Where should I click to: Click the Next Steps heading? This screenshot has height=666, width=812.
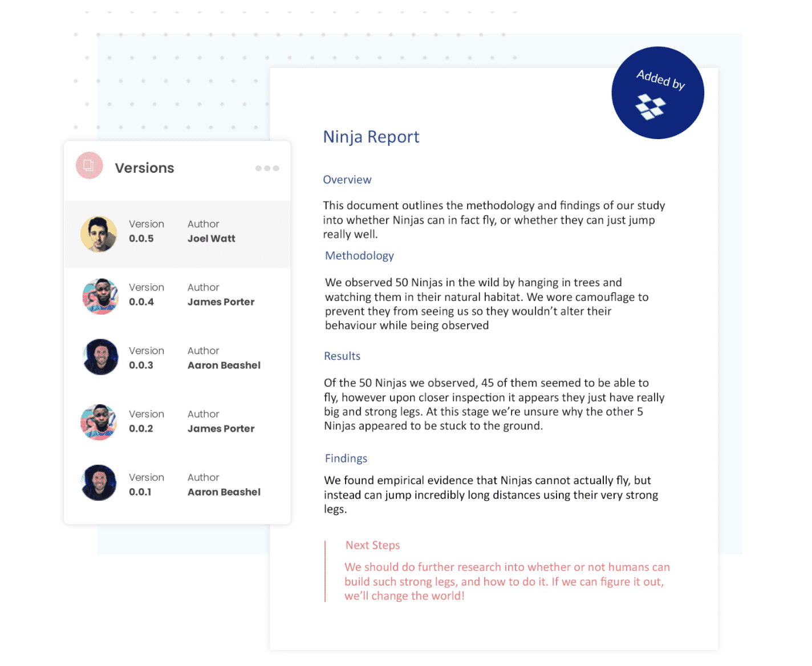(x=373, y=545)
